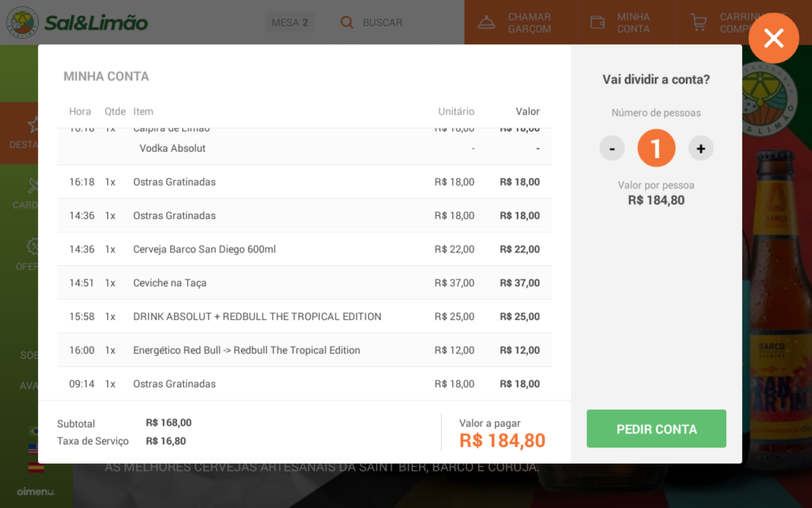Select the Ceviche na Taça row
This screenshot has width=812, height=508.
pos(304,283)
